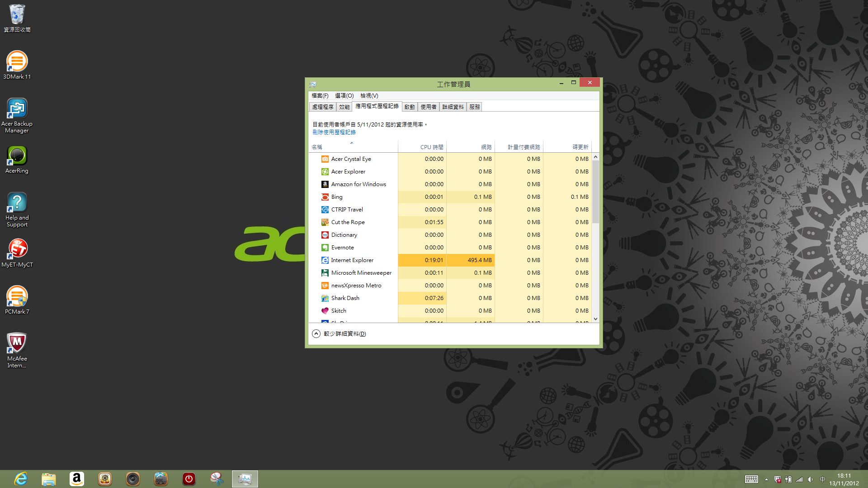Open the 選項(O) menu

tap(344, 96)
